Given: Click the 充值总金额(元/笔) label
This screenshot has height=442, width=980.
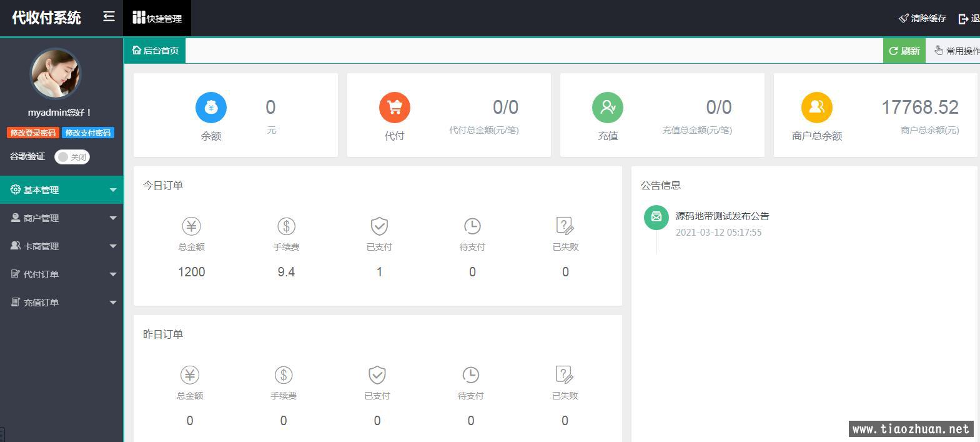Looking at the screenshot, I should pyautogui.click(x=697, y=131).
